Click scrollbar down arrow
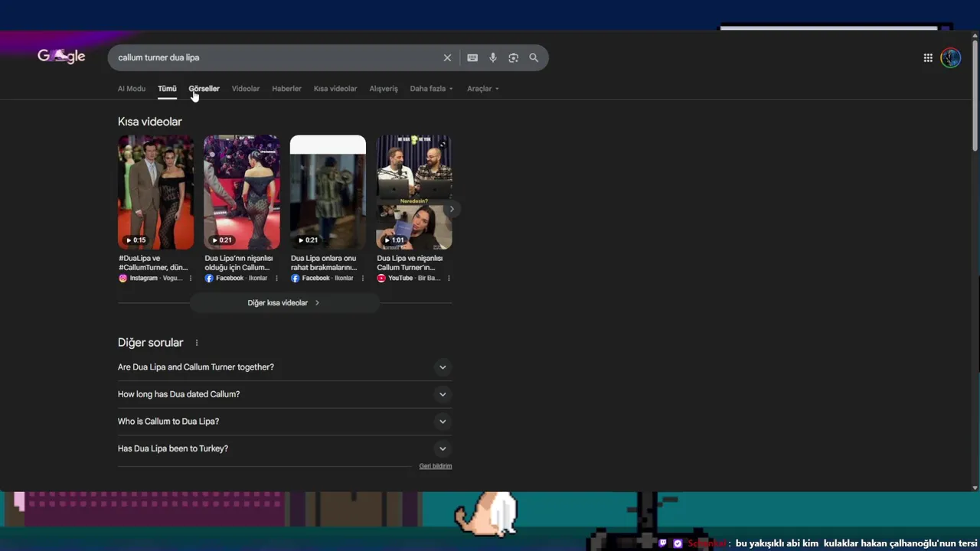Screen dimensions: 980x551 click(975, 487)
